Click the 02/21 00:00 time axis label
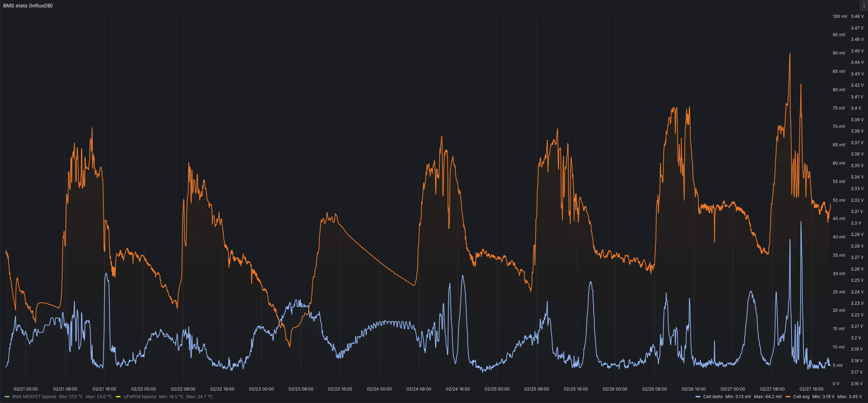This screenshot has width=868, height=403. 26,389
